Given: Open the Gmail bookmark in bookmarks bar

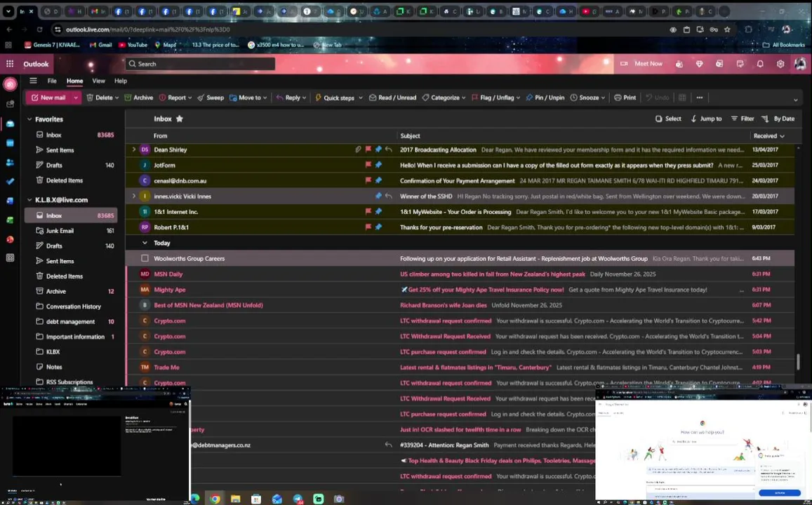Looking at the screenshot, I should pyautogui.click(x=100, y=45).
